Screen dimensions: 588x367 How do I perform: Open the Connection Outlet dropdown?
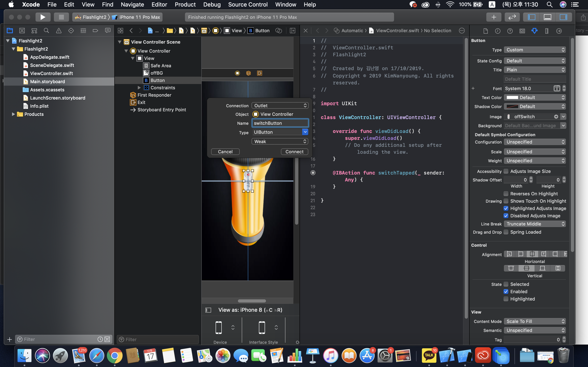click(280, 106)
